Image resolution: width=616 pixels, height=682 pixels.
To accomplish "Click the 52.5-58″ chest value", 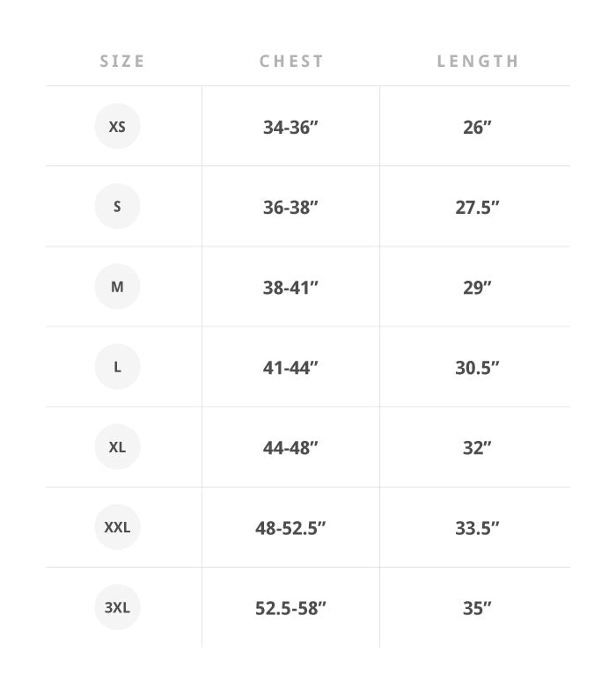I will coord(290,608).
